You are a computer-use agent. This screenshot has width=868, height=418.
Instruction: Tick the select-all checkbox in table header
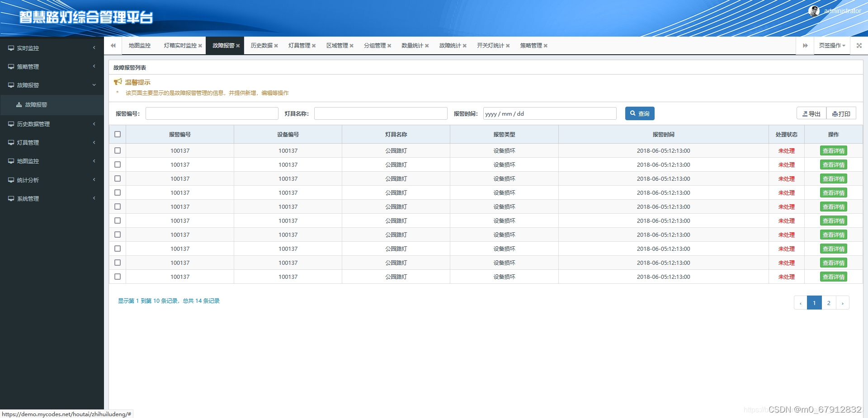click(x=118, y=134)
